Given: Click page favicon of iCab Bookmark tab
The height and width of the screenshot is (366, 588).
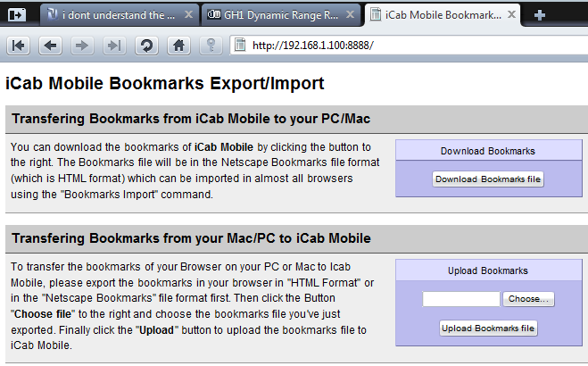Looking at the screenshot, I should tap(376, 14).
